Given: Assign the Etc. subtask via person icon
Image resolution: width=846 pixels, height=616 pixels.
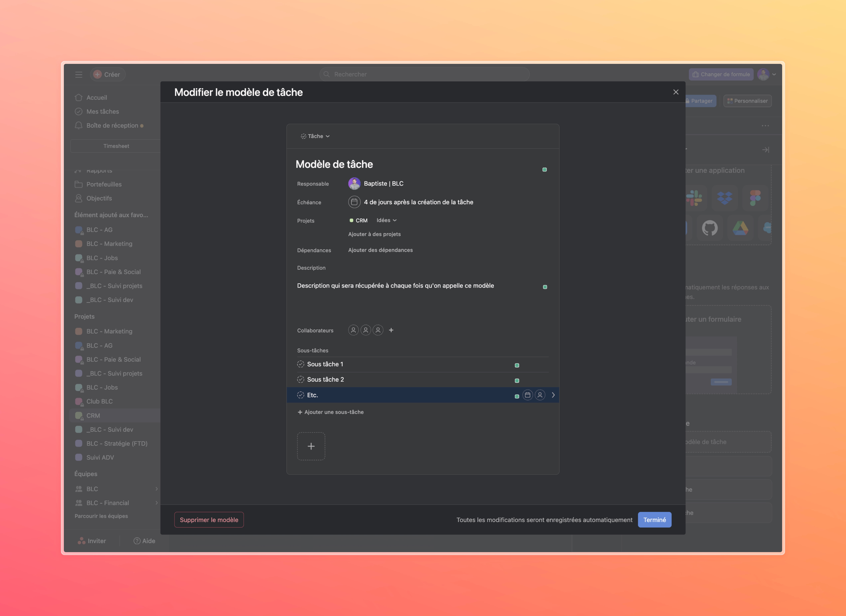Looking at the screenshot, I should click(x=540, y=395).
